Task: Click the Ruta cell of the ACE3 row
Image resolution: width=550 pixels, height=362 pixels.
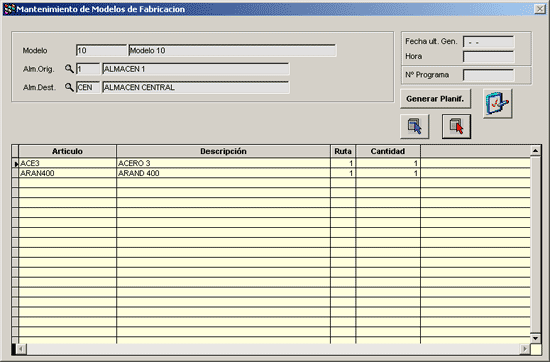Action: 343,163
